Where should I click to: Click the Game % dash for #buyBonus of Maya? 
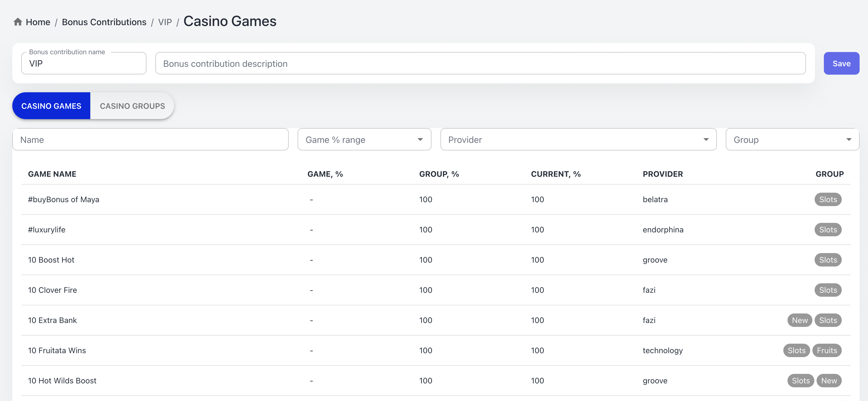(x=311, y=200)
